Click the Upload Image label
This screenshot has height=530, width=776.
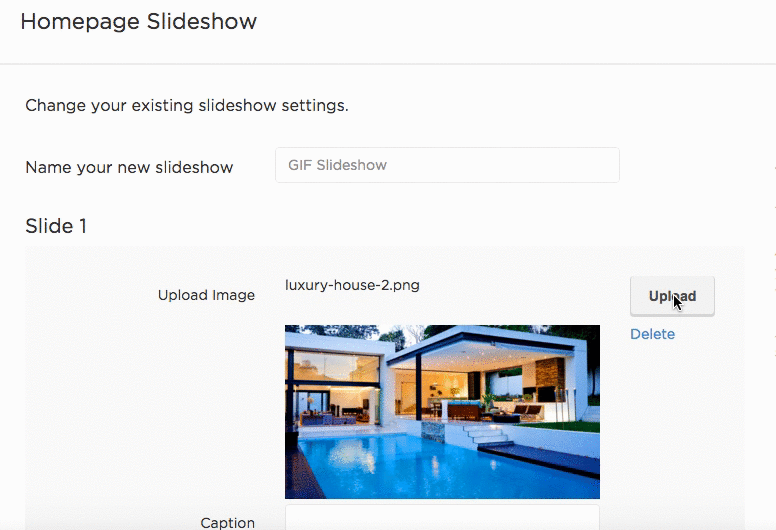click(206, 295)
